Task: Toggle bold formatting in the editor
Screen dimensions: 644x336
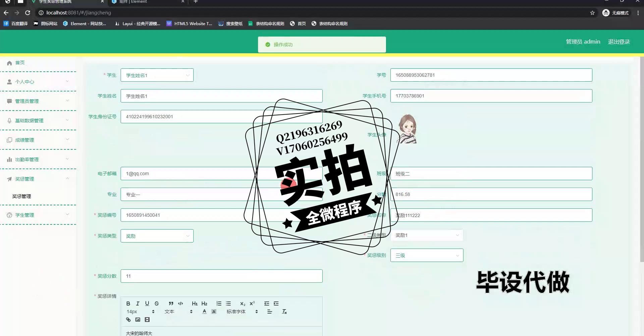Action: point(128,304)
